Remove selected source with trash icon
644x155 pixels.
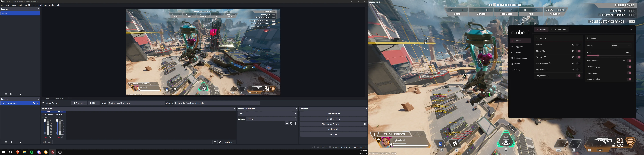click(x=6, y=142)
